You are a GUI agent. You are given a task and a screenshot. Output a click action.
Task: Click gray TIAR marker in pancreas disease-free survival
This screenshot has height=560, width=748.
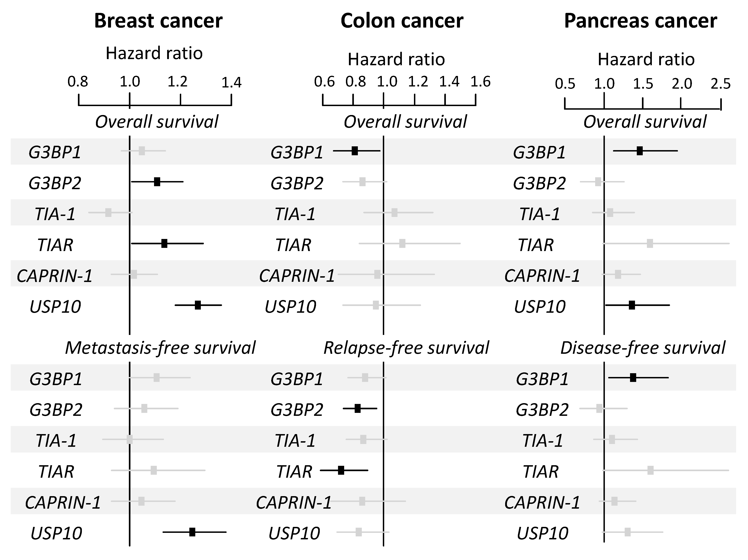click(650, 470)
